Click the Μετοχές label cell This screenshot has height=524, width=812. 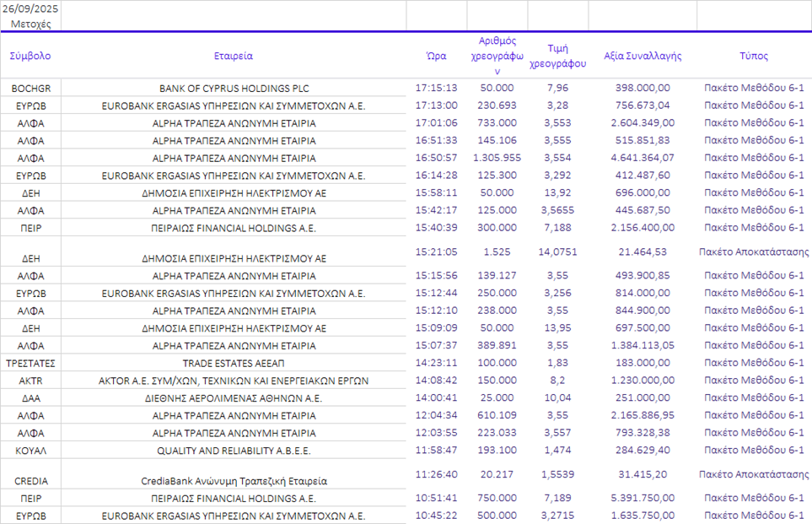pos(30,24)
